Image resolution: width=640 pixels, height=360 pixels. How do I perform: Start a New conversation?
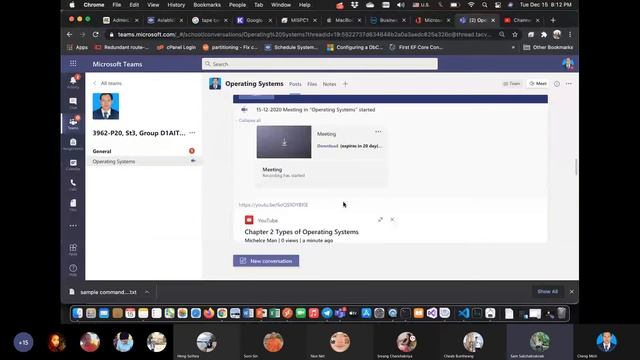[266, 261]
